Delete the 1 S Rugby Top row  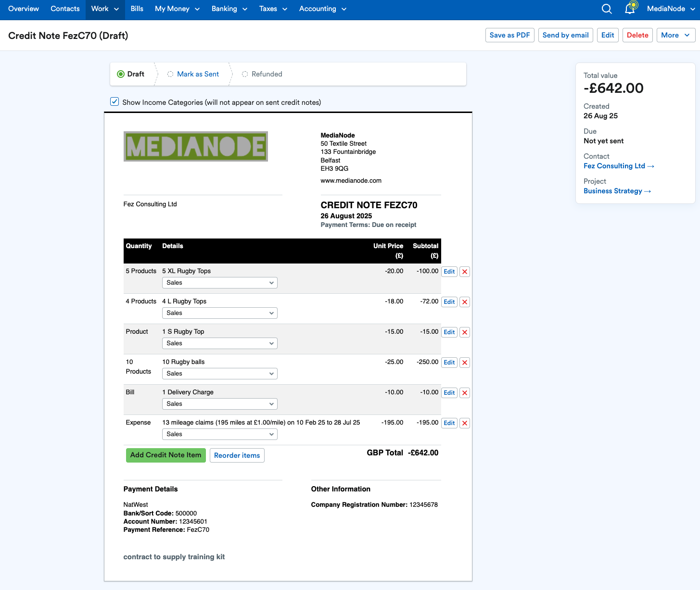[x=465, y=332]
